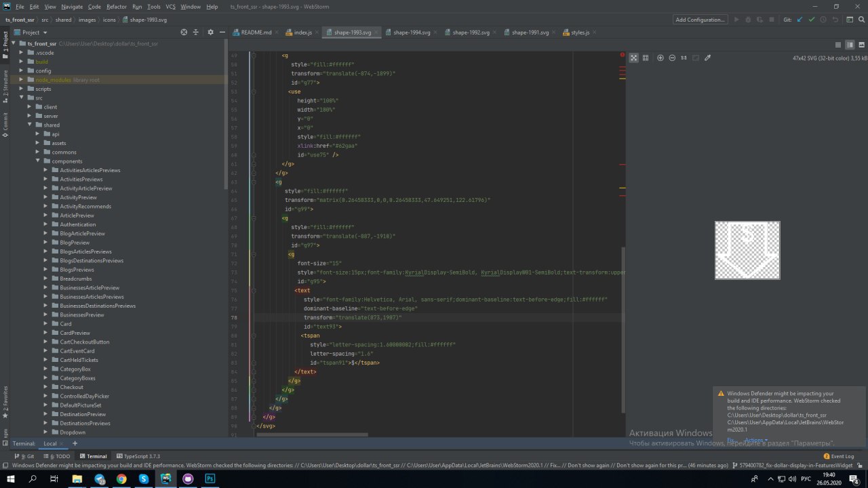Open the TypeScript 3.7.3 tool window
The image size is (868, 488).
point(138,456)
